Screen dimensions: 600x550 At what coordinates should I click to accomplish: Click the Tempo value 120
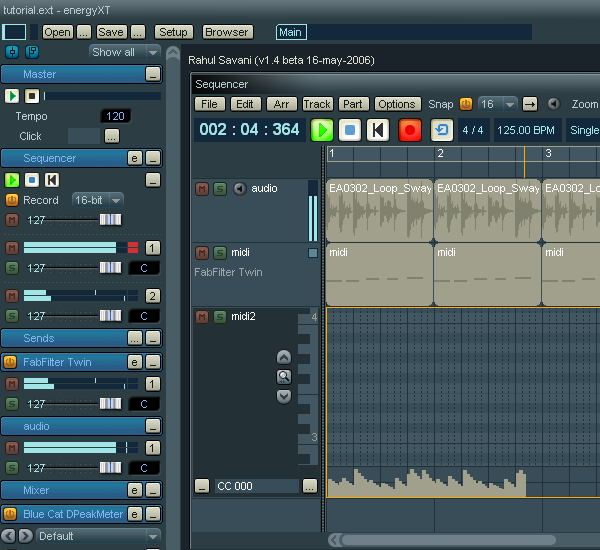[115, 116]
